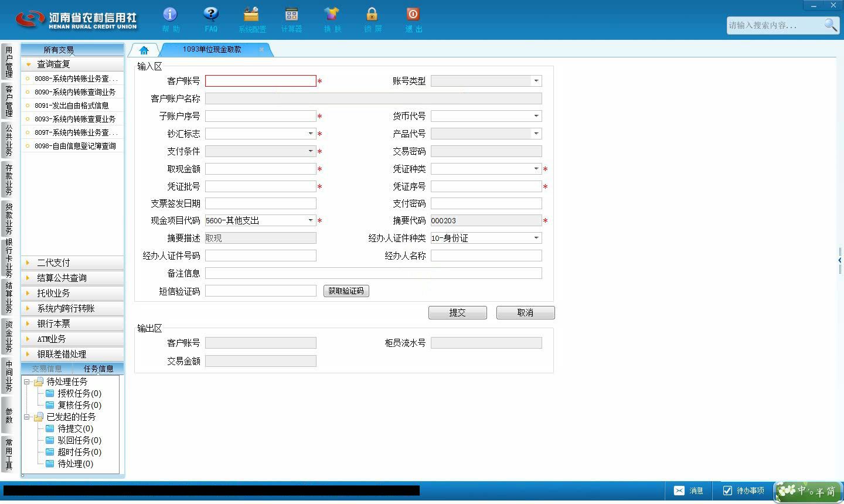Expand the right side panel arrow
The width and height of the screenshot is (844, 504).
[x=840, y=260]
